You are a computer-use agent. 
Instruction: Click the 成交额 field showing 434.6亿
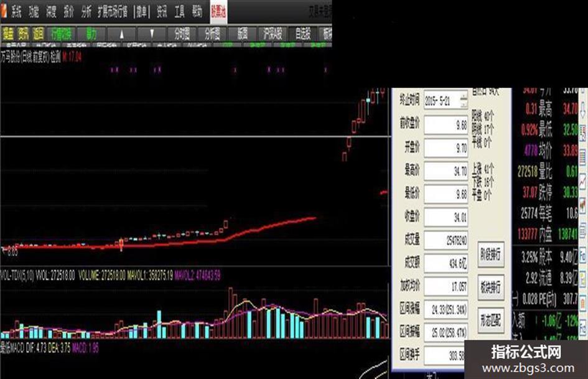446,263
